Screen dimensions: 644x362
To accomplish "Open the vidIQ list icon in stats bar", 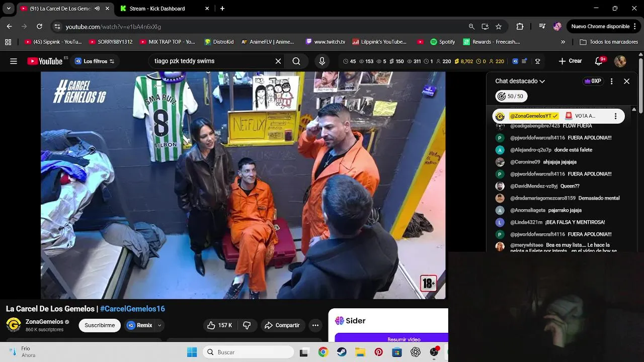I will click(x=524, y=61).
